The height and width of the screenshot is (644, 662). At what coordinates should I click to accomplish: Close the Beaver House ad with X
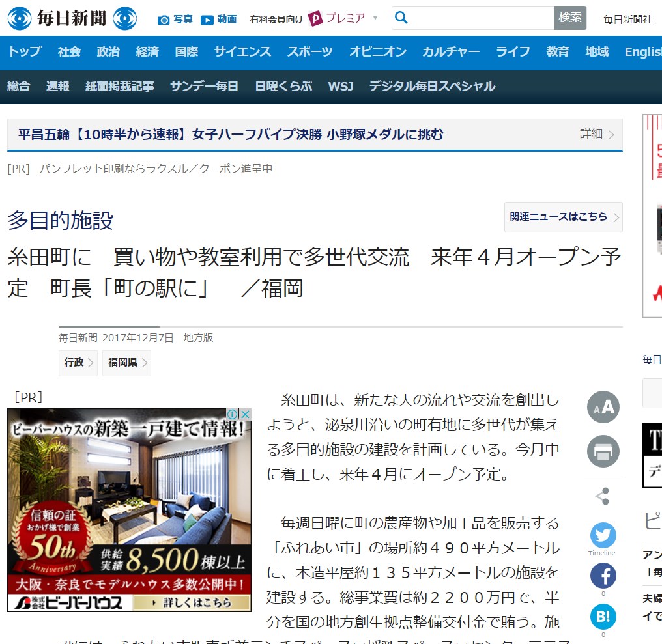(245, 415)
